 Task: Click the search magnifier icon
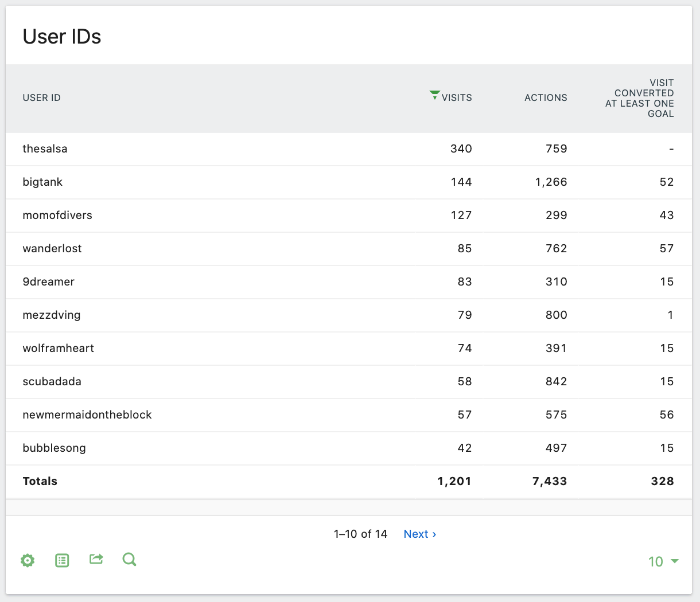(x=130, y=560)
